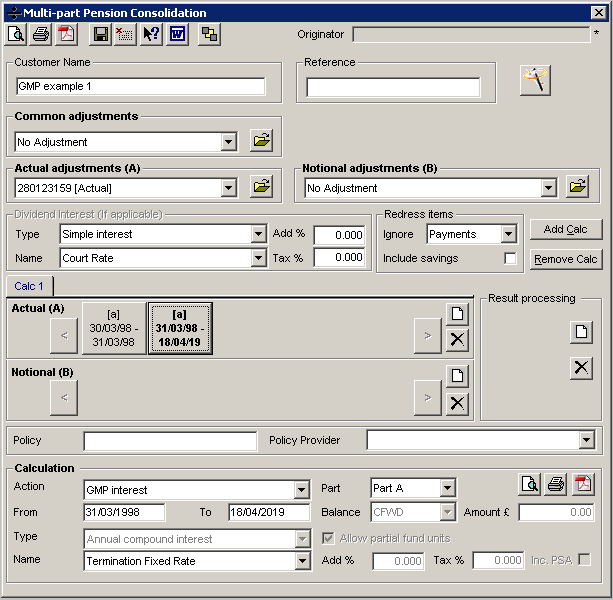613x600 pixels.
Task: Click the From date field
Action: coord(125,512)
